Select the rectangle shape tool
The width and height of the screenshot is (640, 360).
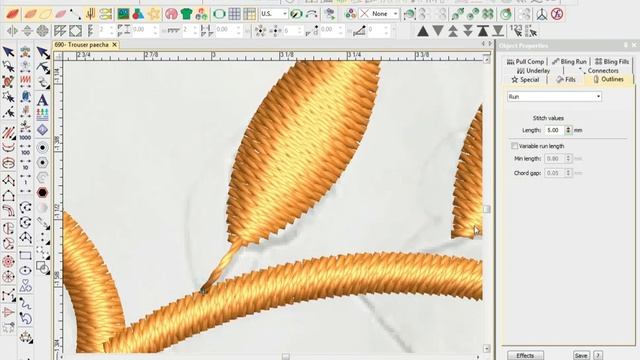pyautogui.click(x=25, y=256)
